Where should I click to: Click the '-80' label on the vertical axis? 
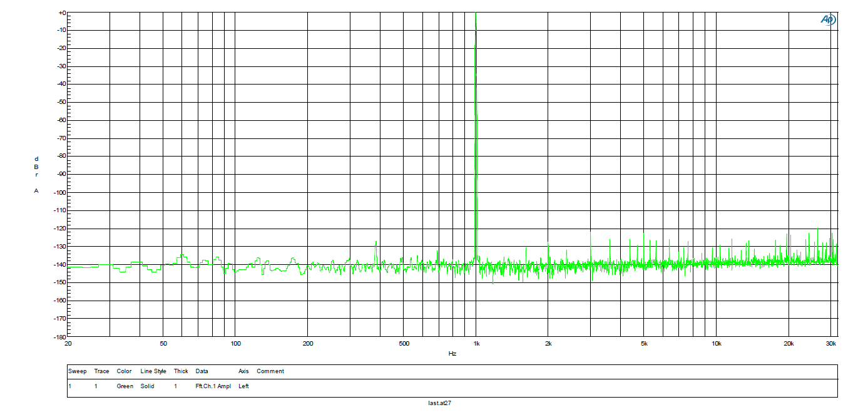click(x=61, y=157)
